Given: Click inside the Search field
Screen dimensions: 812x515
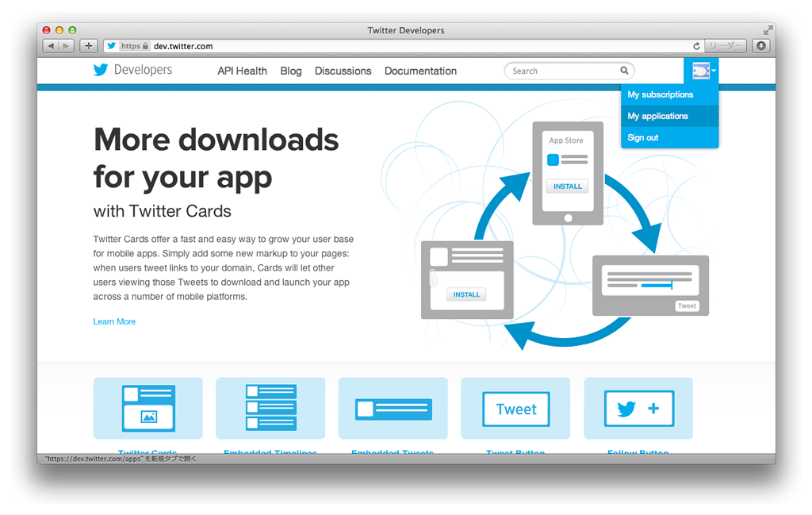Looking at the screenshot, I should point(569,71).
